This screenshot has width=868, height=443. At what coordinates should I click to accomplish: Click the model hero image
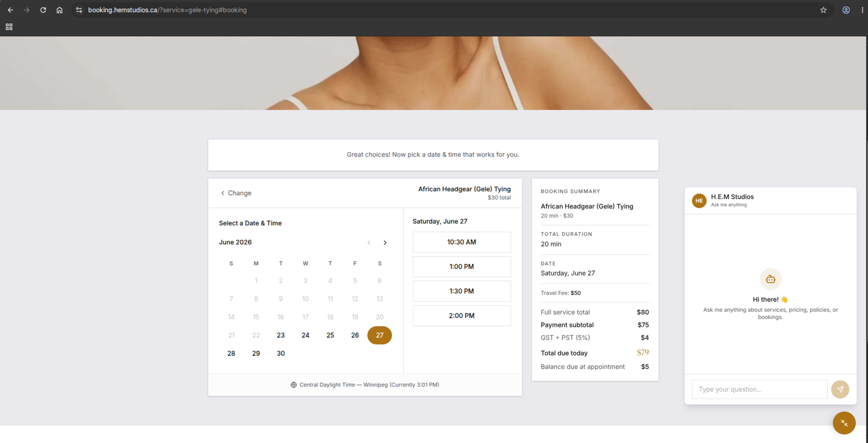click(433, 73)
